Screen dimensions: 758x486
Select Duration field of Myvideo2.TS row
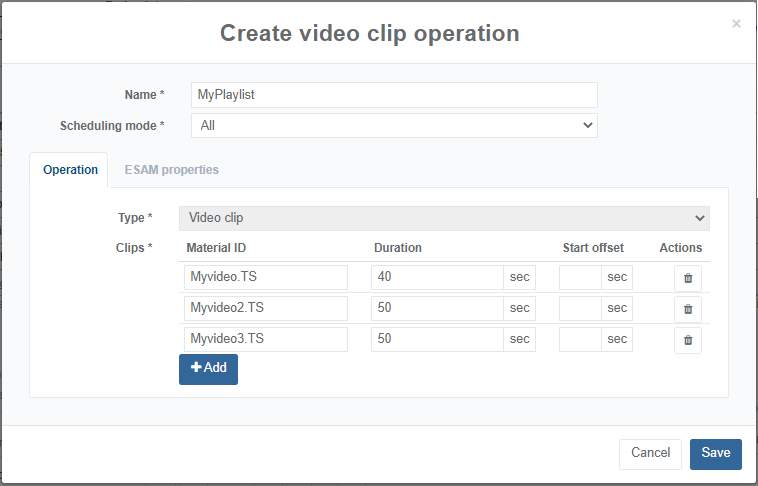437,309
